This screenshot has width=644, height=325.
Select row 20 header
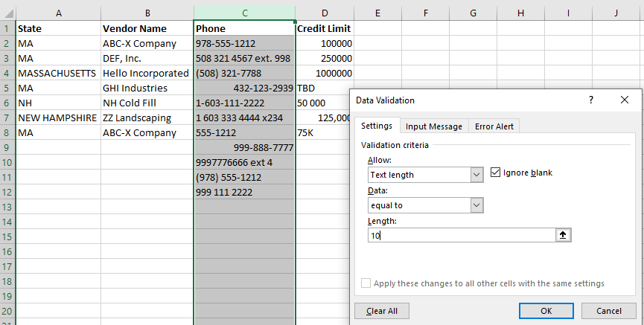click(7, 311)
